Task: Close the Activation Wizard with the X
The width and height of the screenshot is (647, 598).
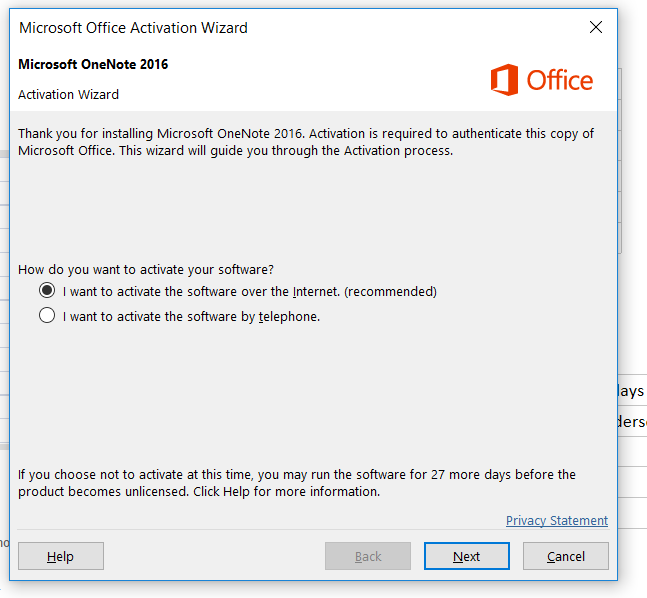Action: 596,27
